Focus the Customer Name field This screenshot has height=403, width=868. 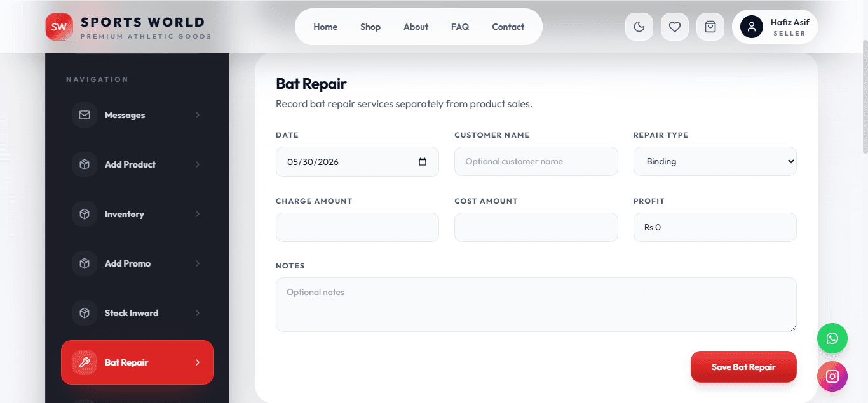[536, 161]
